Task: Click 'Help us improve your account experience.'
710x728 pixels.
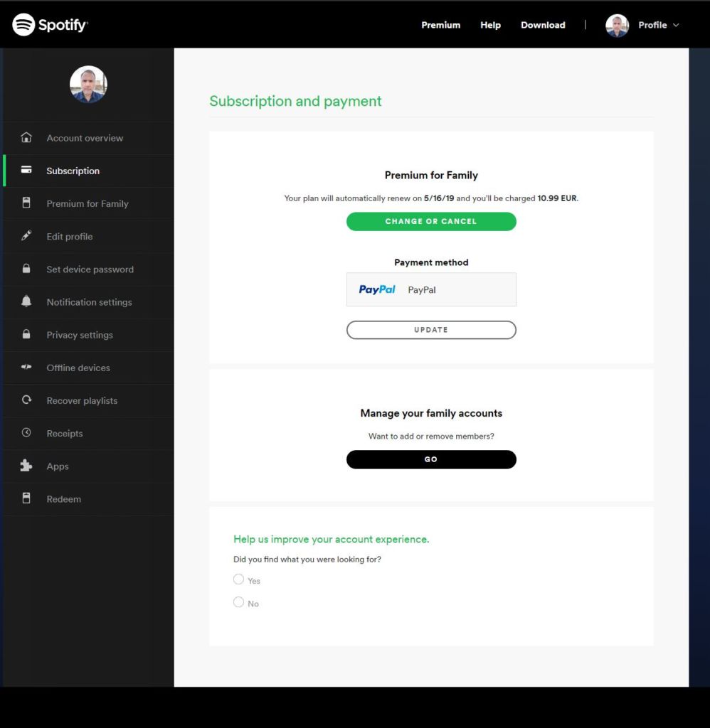Action: [332, 539]
